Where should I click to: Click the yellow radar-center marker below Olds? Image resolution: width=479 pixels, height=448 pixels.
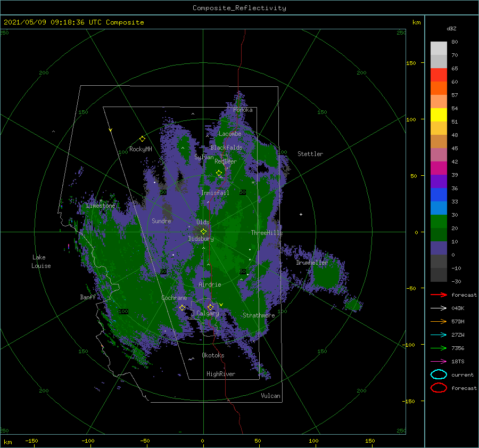(203, 232)
